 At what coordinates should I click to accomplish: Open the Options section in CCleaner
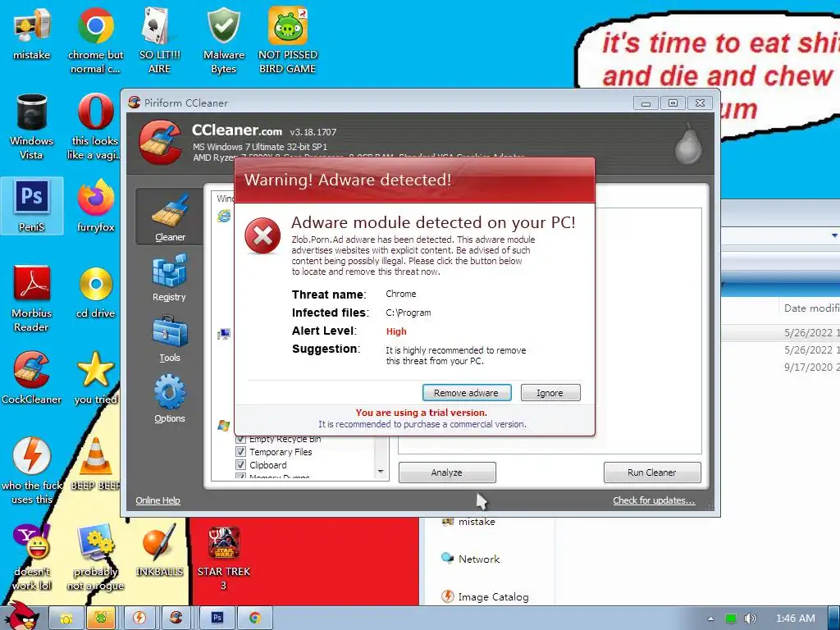169,399
